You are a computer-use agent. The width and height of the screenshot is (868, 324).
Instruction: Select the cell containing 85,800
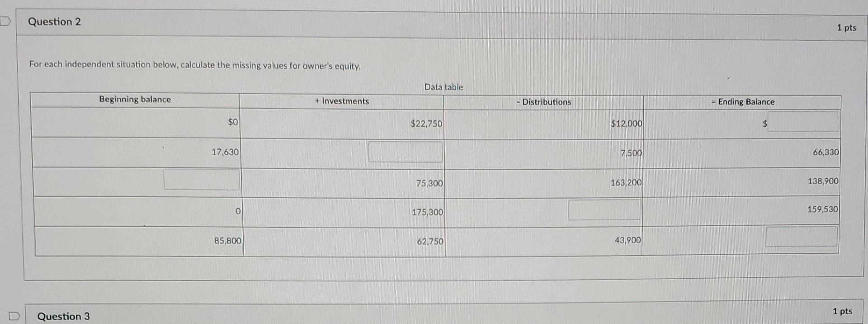point(228,240)
